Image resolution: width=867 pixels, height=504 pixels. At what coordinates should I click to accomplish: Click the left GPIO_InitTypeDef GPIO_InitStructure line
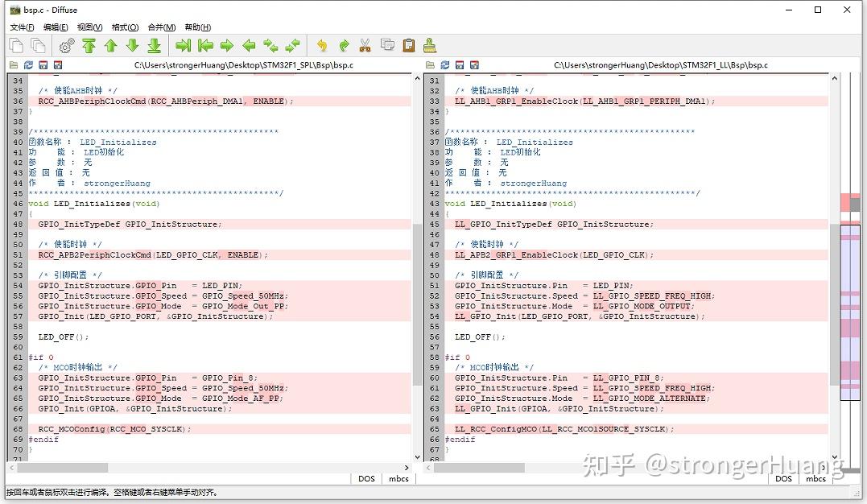(219, 224)
